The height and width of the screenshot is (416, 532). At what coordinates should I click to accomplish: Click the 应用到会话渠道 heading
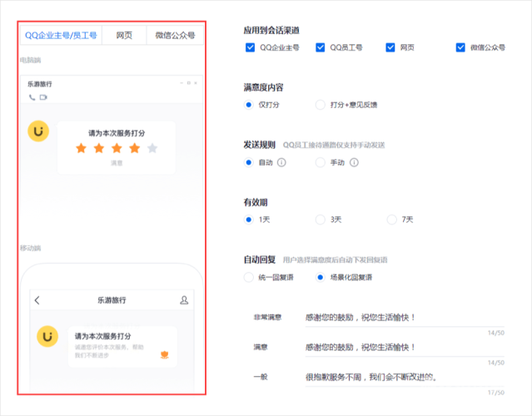pyautogui.click(x=271, y=31)
